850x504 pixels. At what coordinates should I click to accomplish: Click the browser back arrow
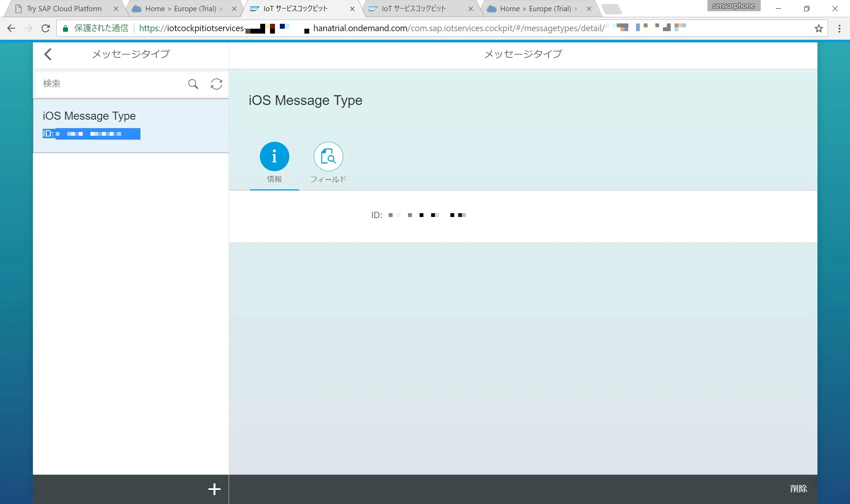pos(11,28)
